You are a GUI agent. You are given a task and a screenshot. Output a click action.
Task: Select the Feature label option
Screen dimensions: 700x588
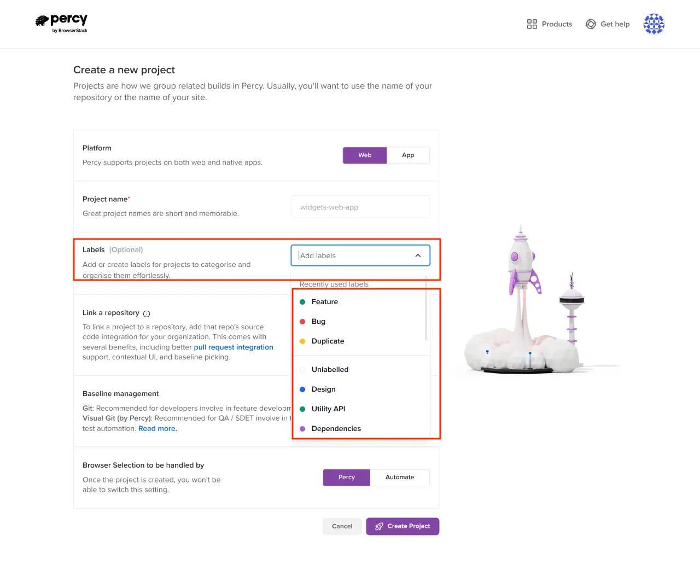pyautogui.click(x=325, y=302)
